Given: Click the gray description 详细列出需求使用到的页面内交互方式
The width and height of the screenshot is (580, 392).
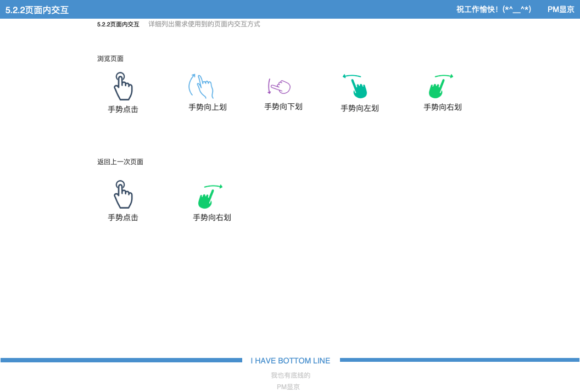Looking at the screenshot, I should click(x=204, y=24).
